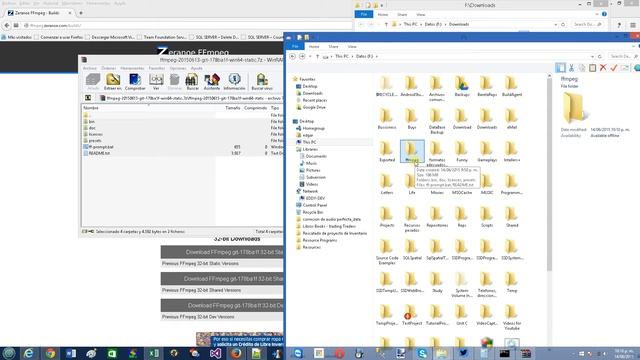Open Projects folder icon
The width and height of the screenshot is (640, 360).
click(387, 217)
